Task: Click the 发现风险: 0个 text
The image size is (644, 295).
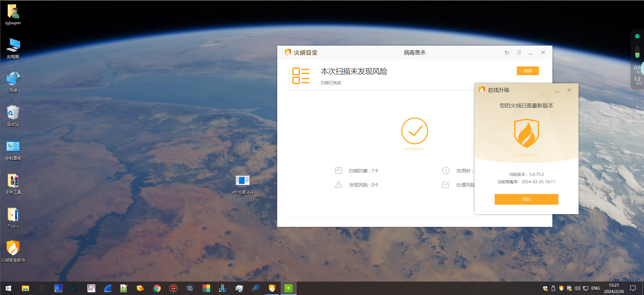Action: point(364,185)
